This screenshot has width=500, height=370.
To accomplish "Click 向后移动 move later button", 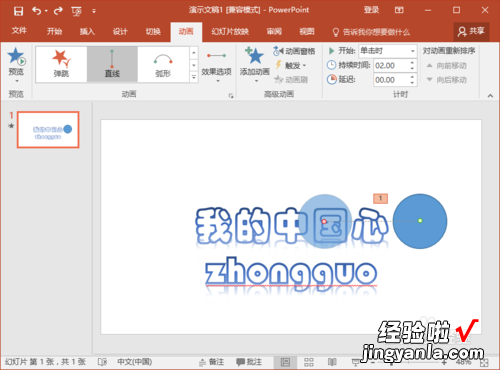I will pyautogui.click(x=447, y=80).
